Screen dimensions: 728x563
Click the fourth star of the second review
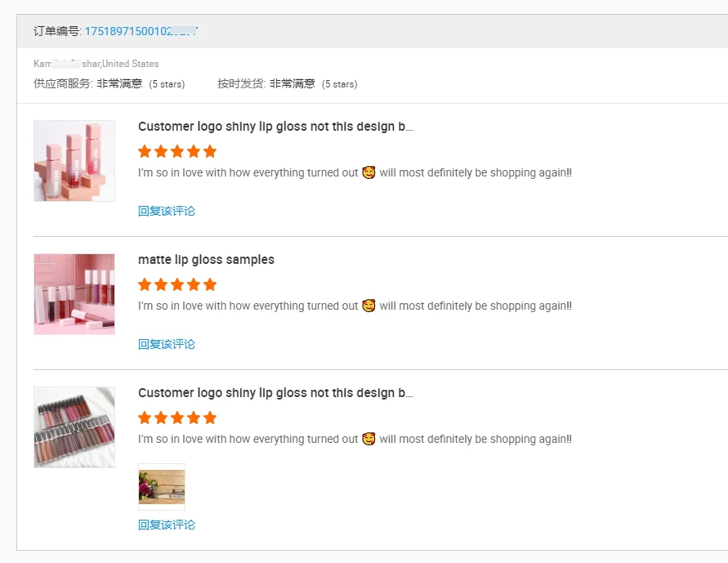point(193,284)
